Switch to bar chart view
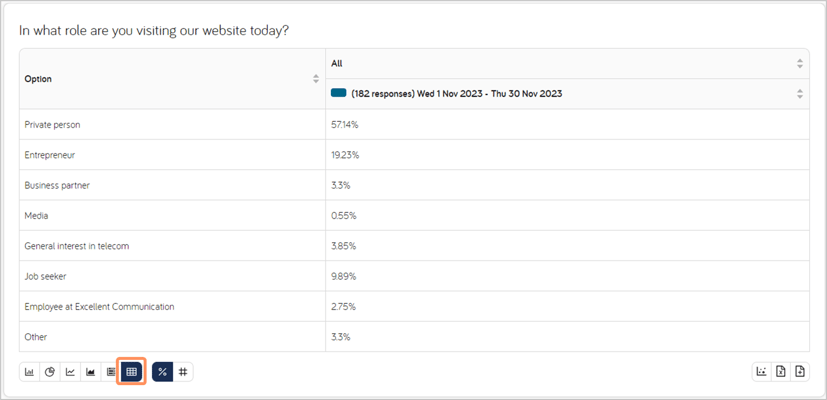This screenshot has width=827, height=400. pyautogui.click(x=30, y=372)
